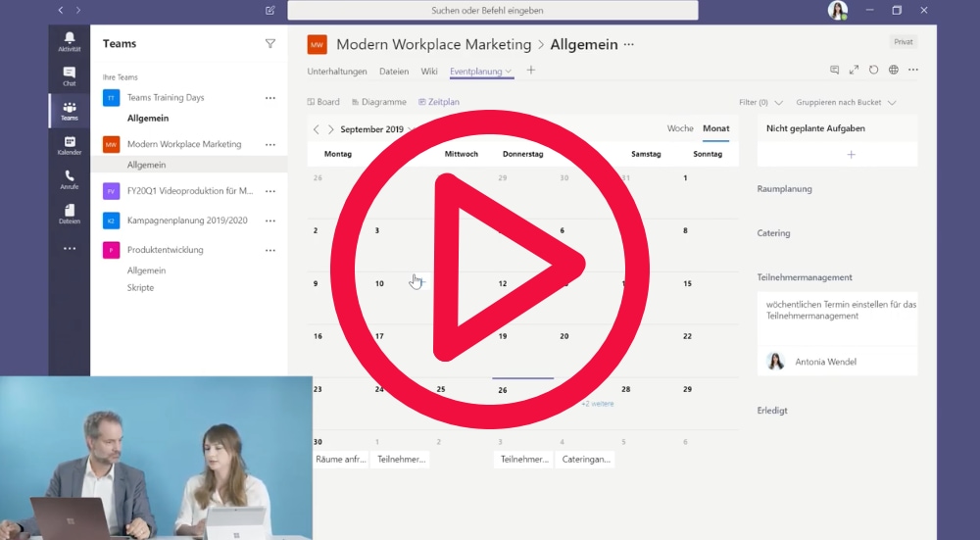The image size is (980, 540).
Task: Switch calendar to Monat view
Action: click(715, 128)
